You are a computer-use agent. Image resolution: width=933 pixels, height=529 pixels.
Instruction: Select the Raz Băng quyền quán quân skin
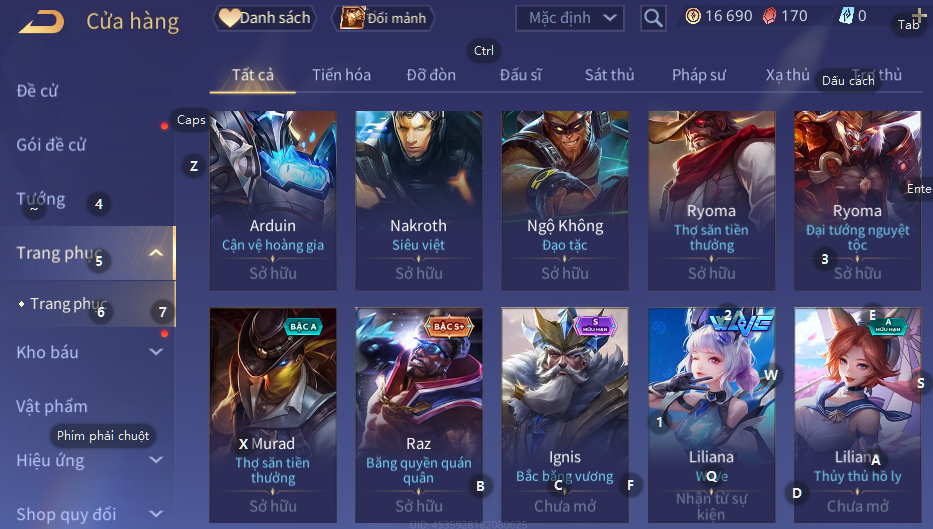click(418, 415)
